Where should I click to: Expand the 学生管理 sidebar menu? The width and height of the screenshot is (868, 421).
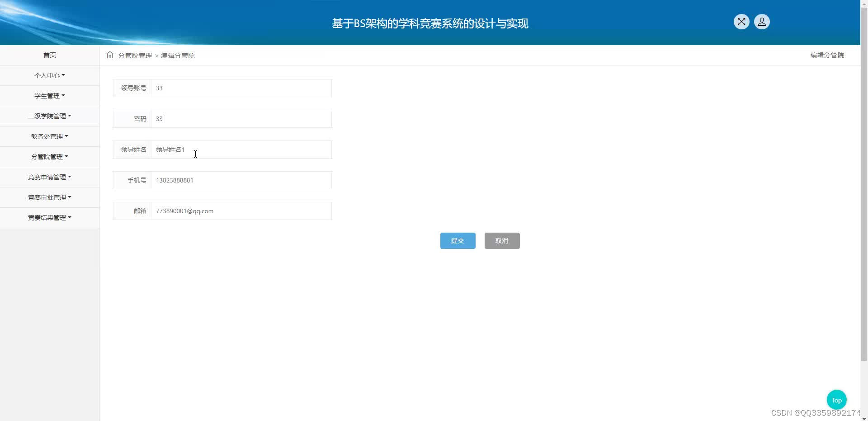tap(50, 96)
